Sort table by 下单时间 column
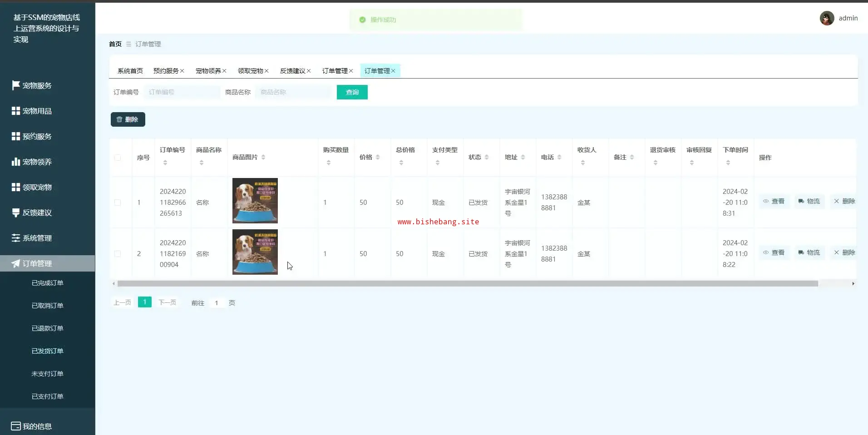 pos(728,163)
